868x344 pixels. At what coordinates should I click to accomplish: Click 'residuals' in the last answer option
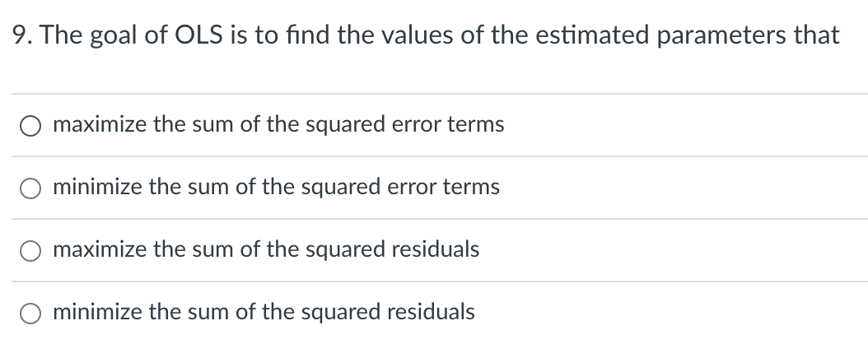[x=431, y=311]
